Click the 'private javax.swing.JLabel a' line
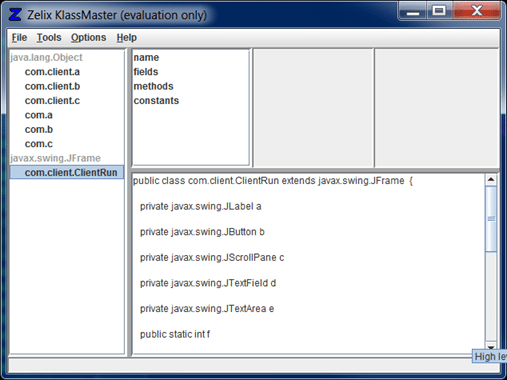Viewport: 507px width, 380px height. [x=200, y=206]
